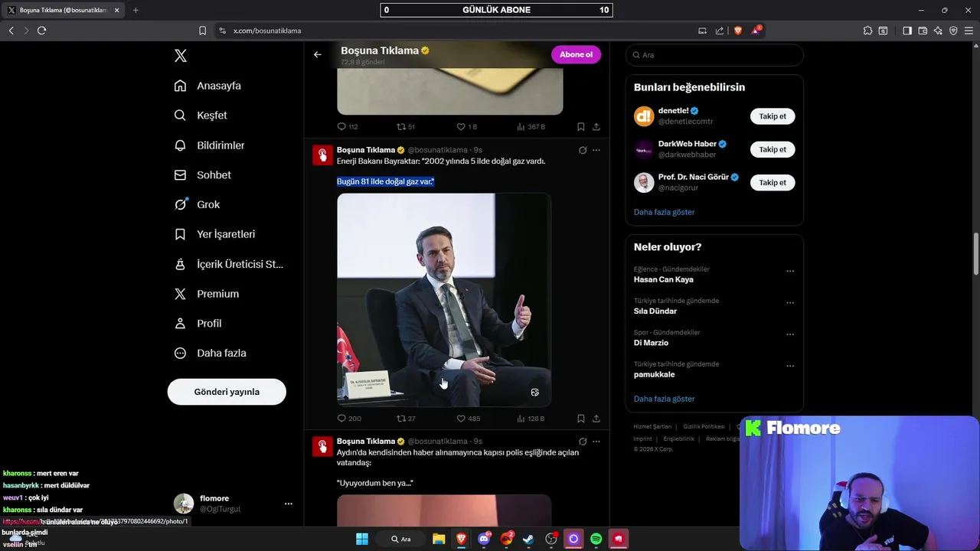Screen dimensions: 980x551
Task: Open Grok from sidebar
Action: point(197,204)
